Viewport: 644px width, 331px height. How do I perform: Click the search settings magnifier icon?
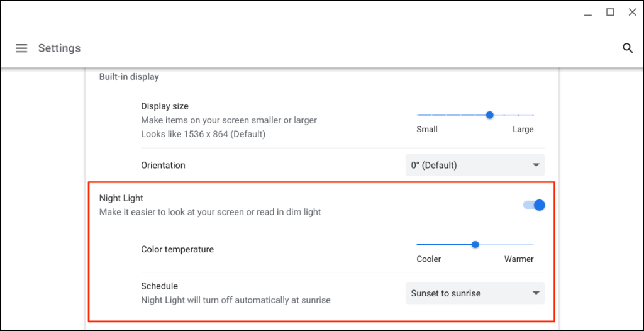pos(627,48)
